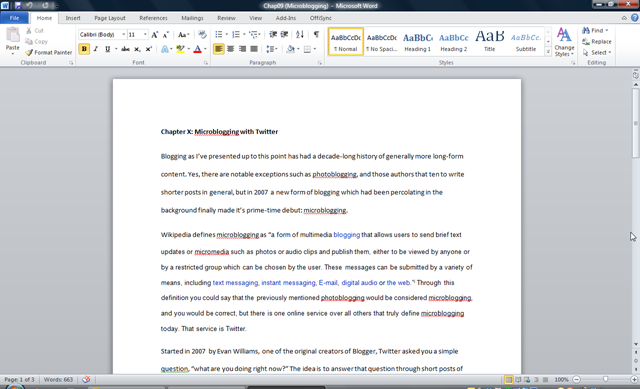Toggle Center alignment button
640x389 pixels.
coord(231,49)
